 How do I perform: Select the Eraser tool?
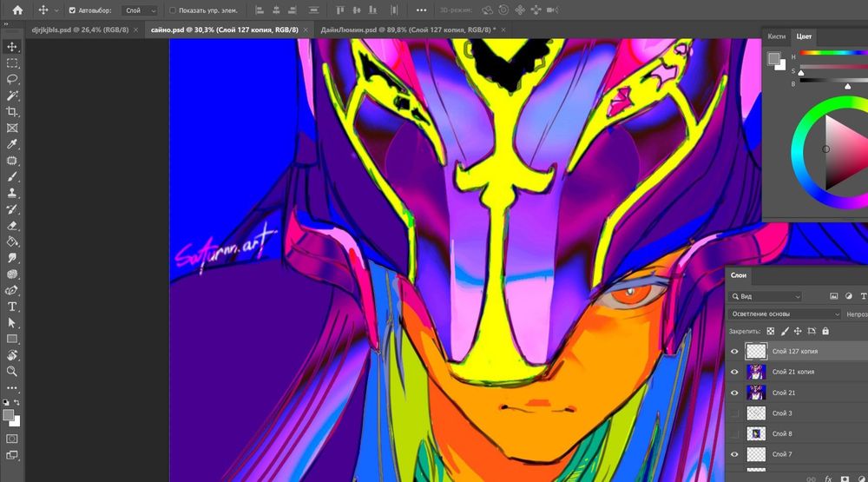pos(12,226)
